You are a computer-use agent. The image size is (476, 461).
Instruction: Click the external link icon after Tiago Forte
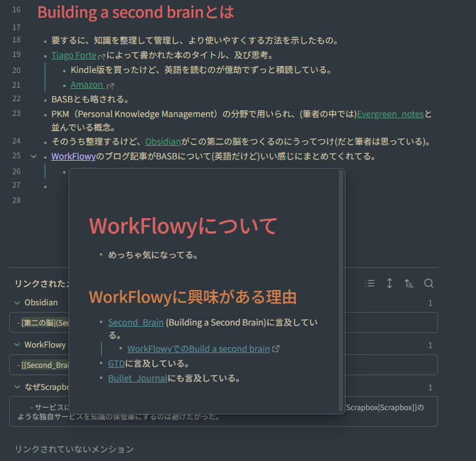coord(102,56)
